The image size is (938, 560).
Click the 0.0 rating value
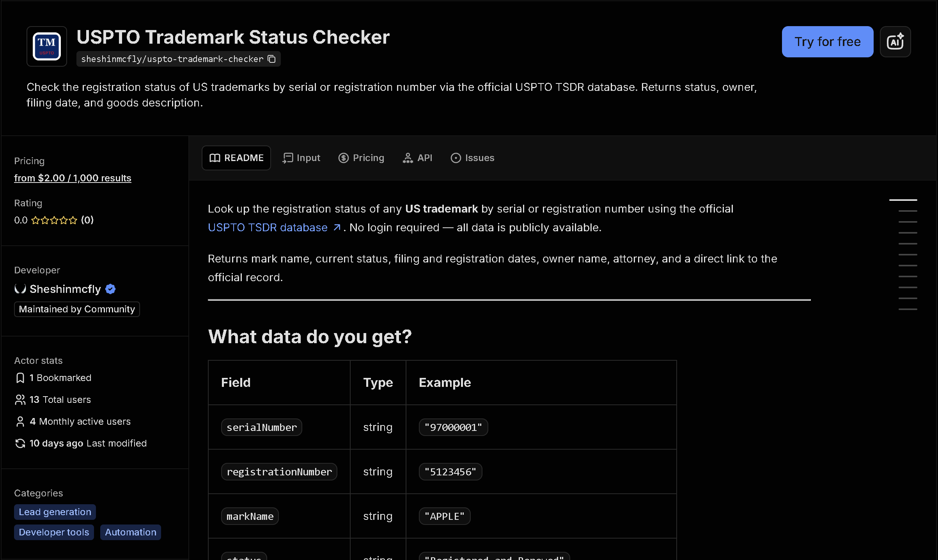21,220
